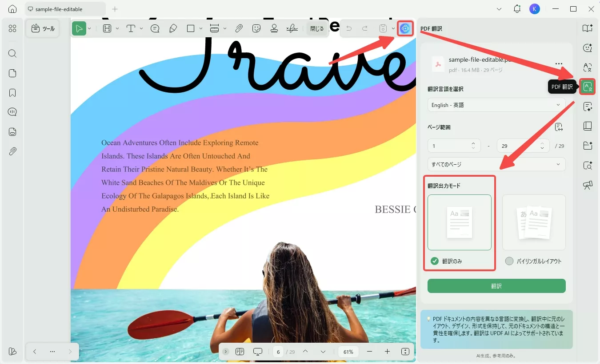Screen dimensions: 600x364
Task: Click the end page field showing 29
Action: (523, 146)
